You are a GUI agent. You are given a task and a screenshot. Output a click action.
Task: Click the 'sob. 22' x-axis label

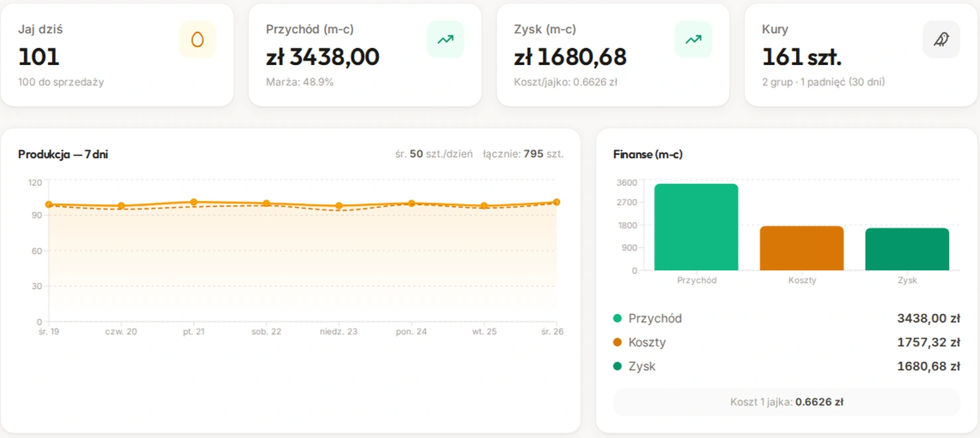tap(266, 331)
